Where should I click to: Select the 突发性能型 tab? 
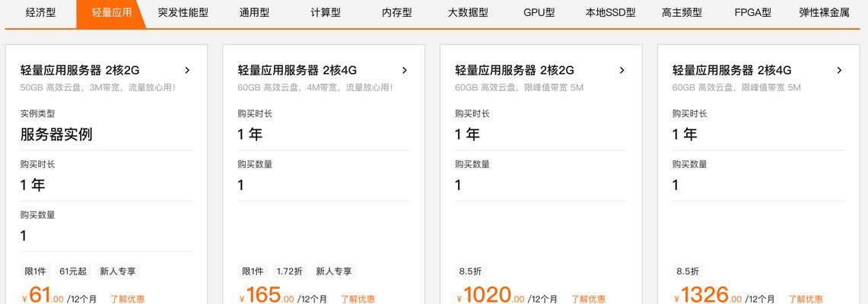point(183,13)
